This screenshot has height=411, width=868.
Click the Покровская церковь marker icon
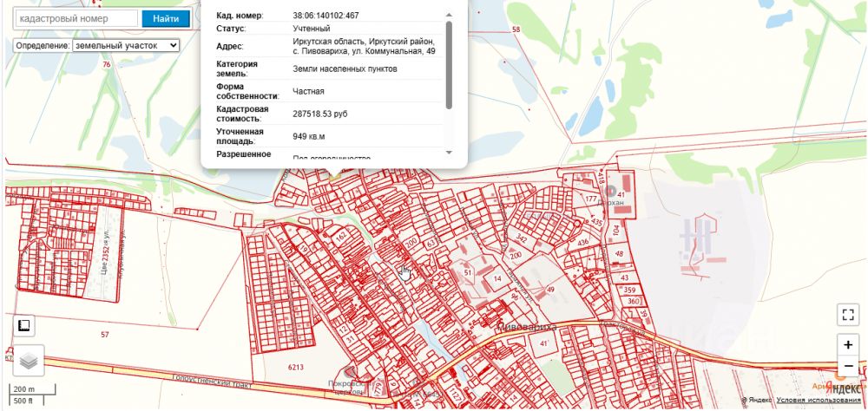tap(350, 371)
